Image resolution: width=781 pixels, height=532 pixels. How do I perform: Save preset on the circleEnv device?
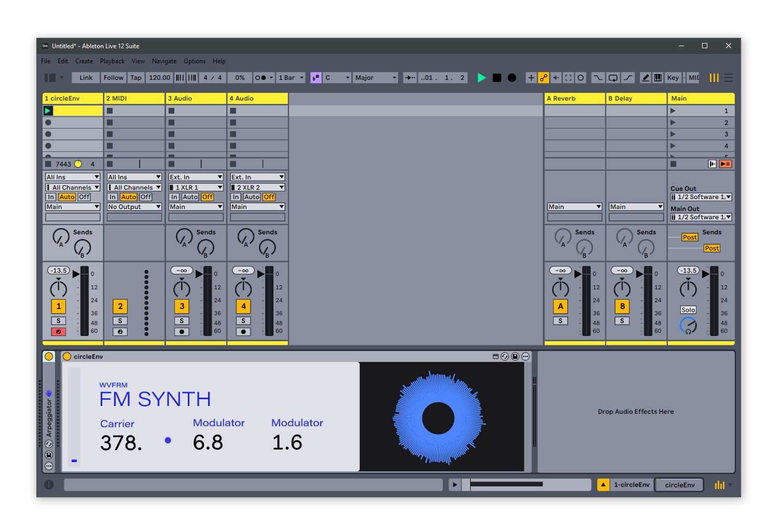click(515, 357)
